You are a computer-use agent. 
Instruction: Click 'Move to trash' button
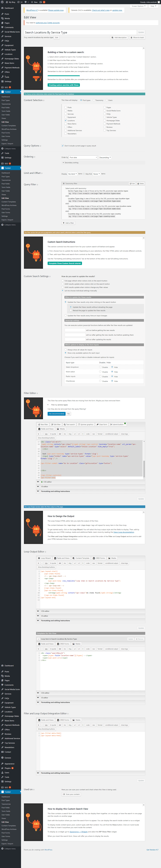click(137, 37)
